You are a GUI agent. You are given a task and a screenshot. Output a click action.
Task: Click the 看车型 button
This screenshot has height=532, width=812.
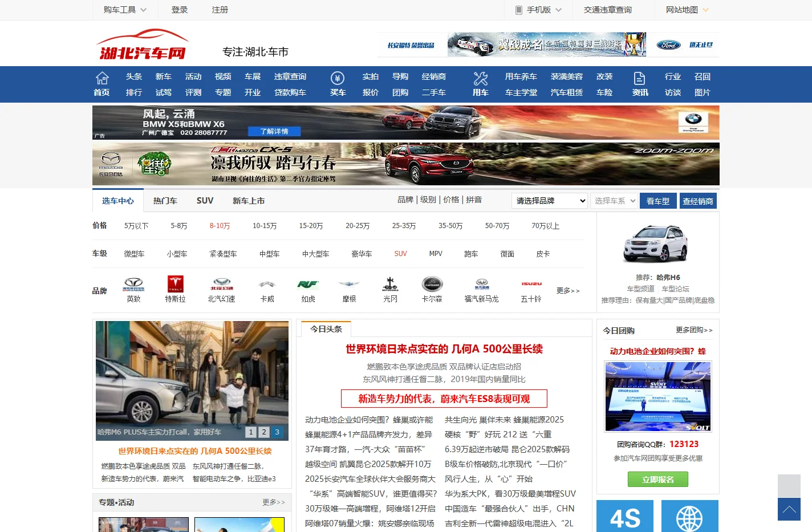point(658,201)
